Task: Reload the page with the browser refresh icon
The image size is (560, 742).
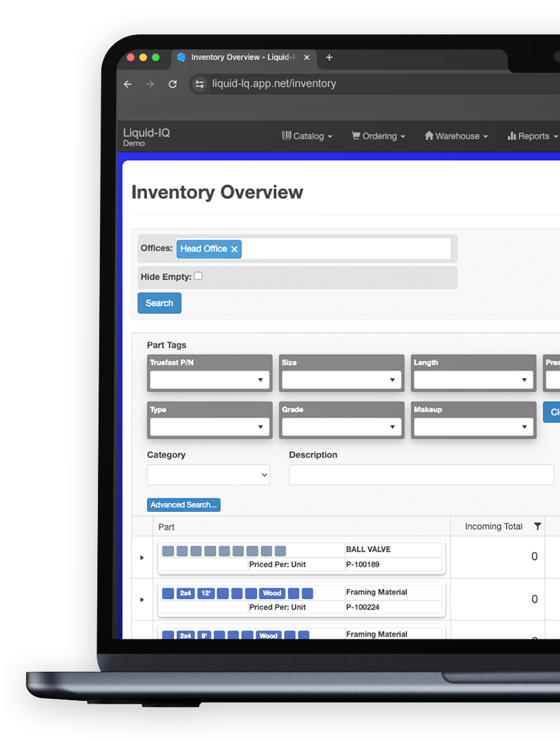Action: click(173, 84)
